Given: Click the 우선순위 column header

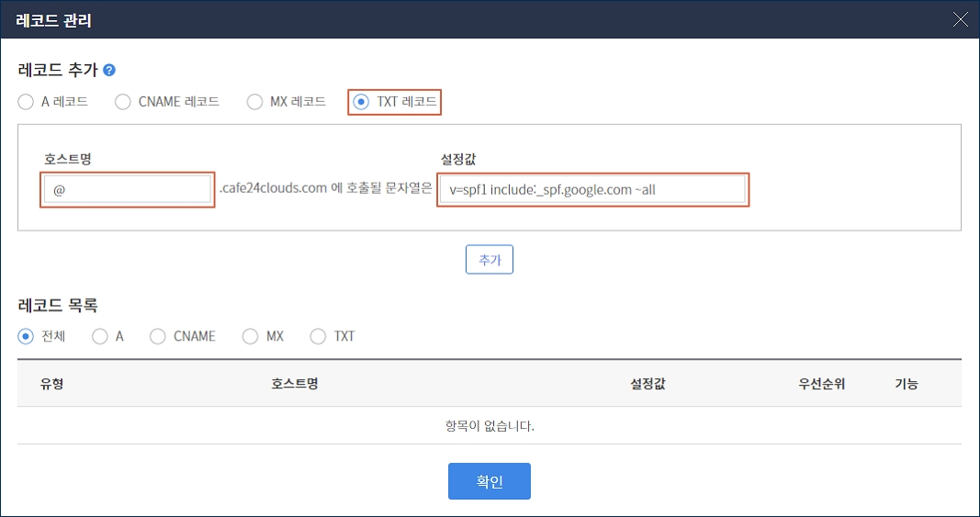Looking at the screenshot, I should coord(821,384).
